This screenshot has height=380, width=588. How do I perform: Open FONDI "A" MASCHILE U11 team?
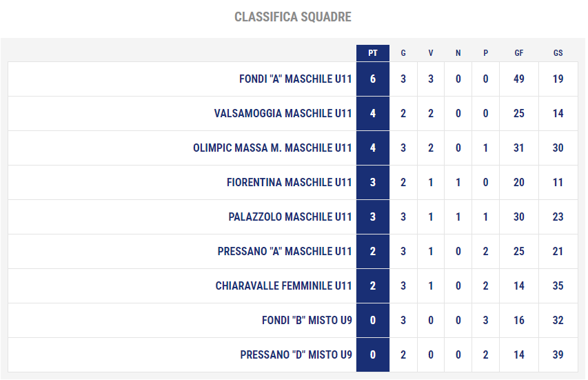click(296, 79)
